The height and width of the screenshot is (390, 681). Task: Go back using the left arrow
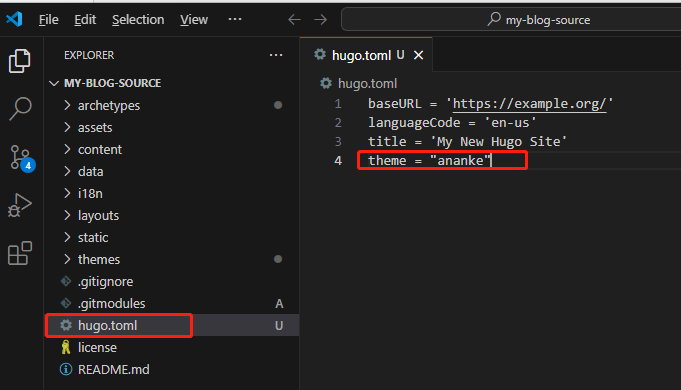pos(294,20)
